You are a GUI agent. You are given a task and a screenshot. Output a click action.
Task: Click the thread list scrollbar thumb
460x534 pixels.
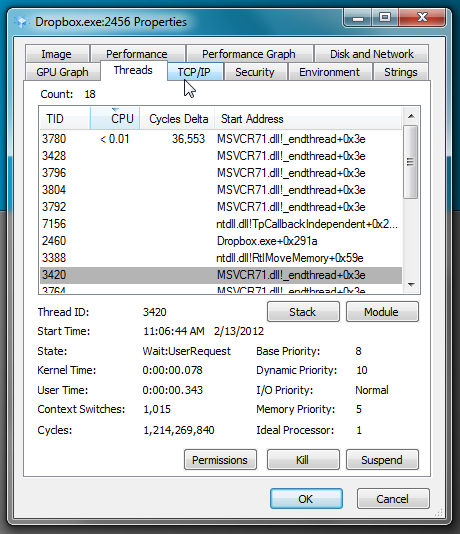point(411,161)
